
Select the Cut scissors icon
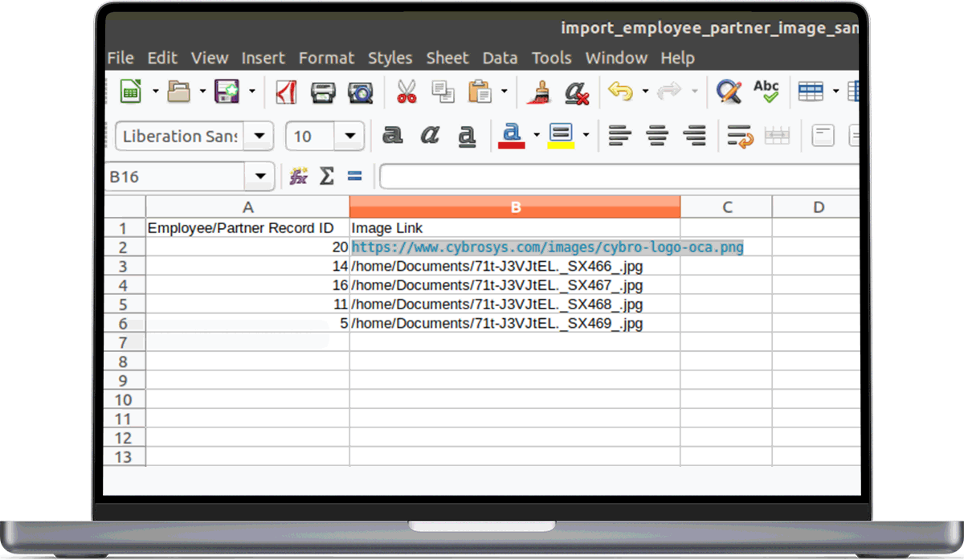pos(406,92)
